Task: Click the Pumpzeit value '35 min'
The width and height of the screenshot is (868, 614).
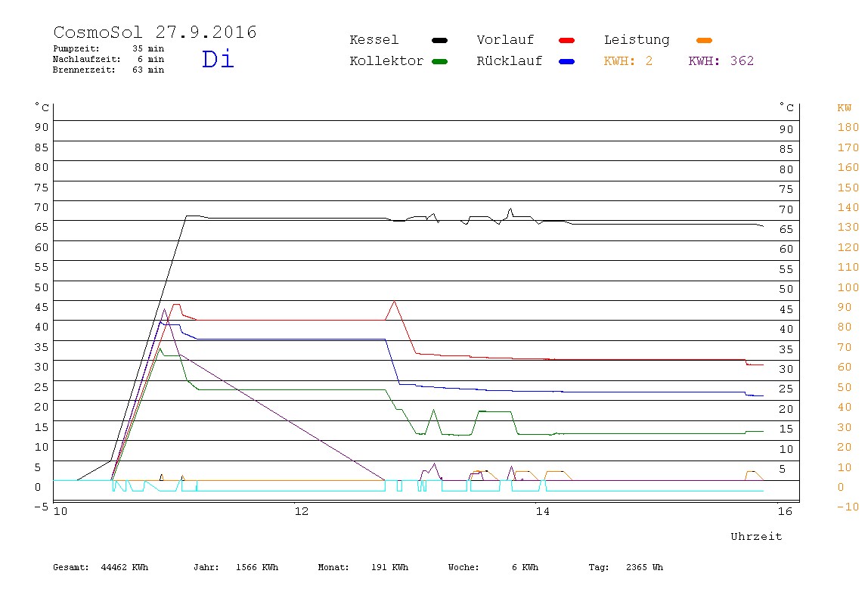Action: [x=148, y=48]
